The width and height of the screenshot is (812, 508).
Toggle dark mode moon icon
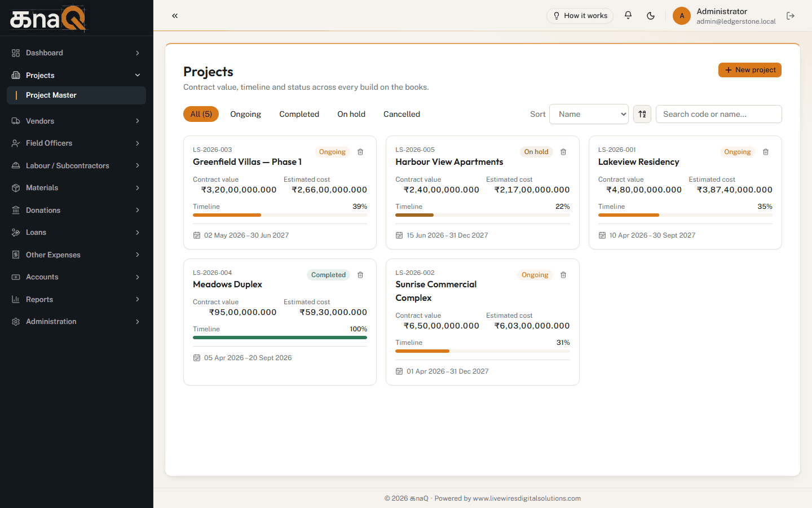tap(651, 16)
